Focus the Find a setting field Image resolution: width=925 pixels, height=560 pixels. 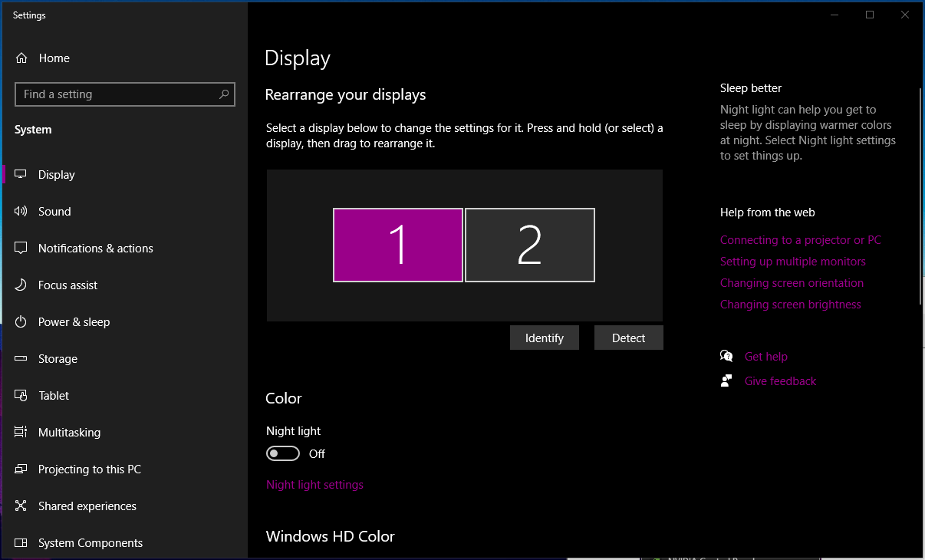(115, 94)
